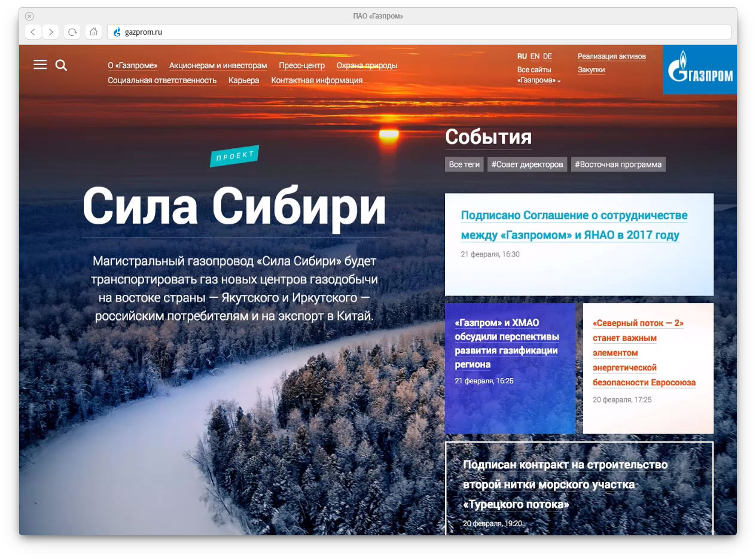Open the «О Газпроме» menu item
The image size is (756, 558).
click(x=132, y=66)
